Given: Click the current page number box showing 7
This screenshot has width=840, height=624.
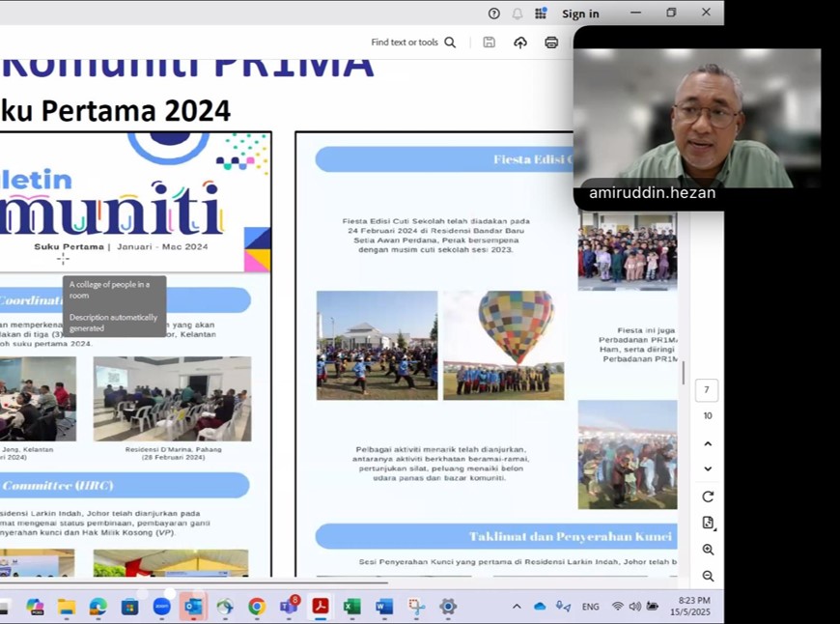Looking at the screenshot, I should tap(707, 389).
